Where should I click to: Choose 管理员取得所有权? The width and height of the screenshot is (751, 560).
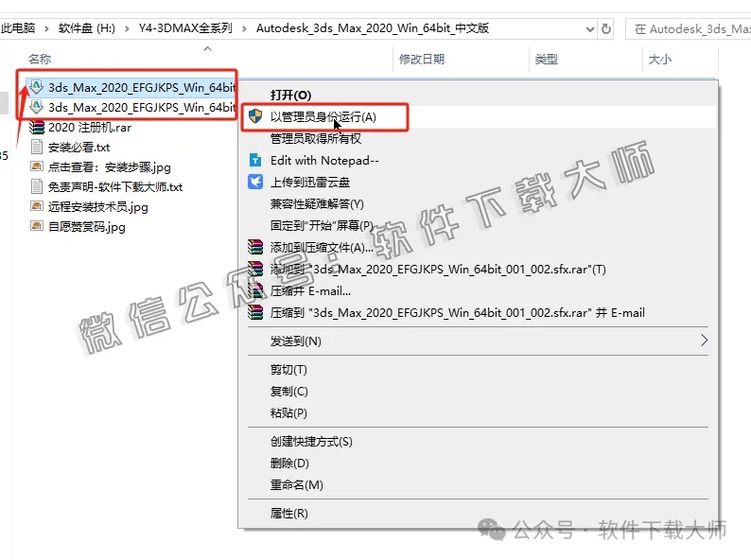pos(316,138)
